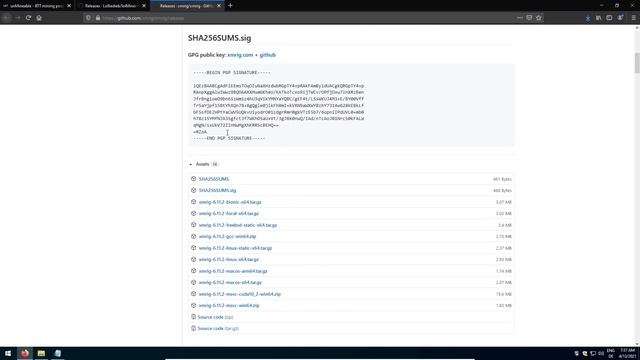This screenshot has height=360, width=640.
Task: Bookmark this page with star icon
Action: (x=539, y=18)
